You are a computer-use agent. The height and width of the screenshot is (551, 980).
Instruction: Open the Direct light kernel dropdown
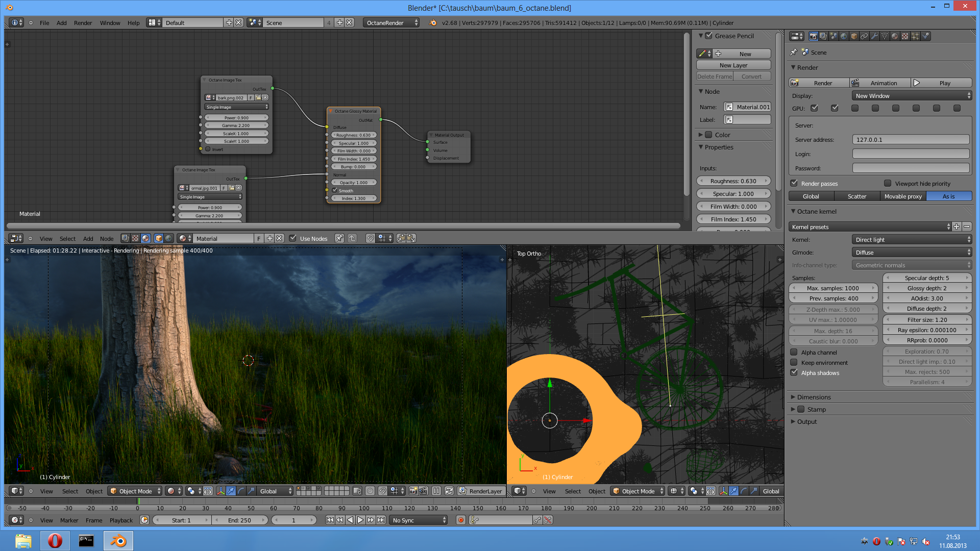click(912, 240)
